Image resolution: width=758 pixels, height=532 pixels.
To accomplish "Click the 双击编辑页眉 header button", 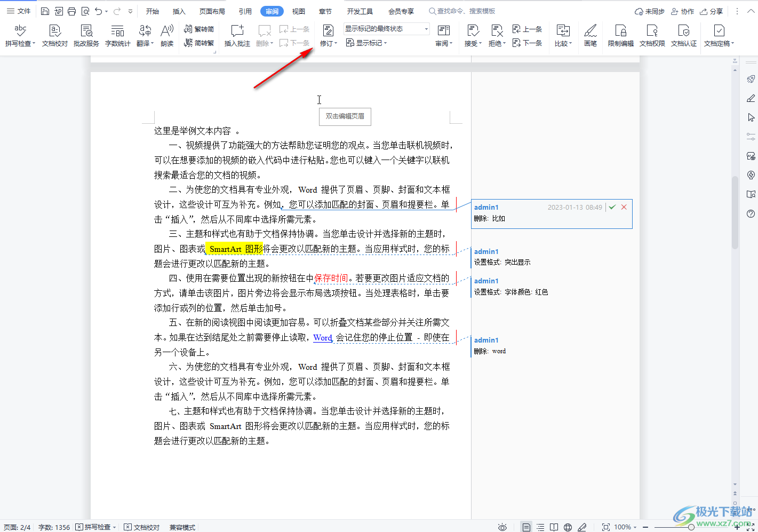I will (345, 116).
